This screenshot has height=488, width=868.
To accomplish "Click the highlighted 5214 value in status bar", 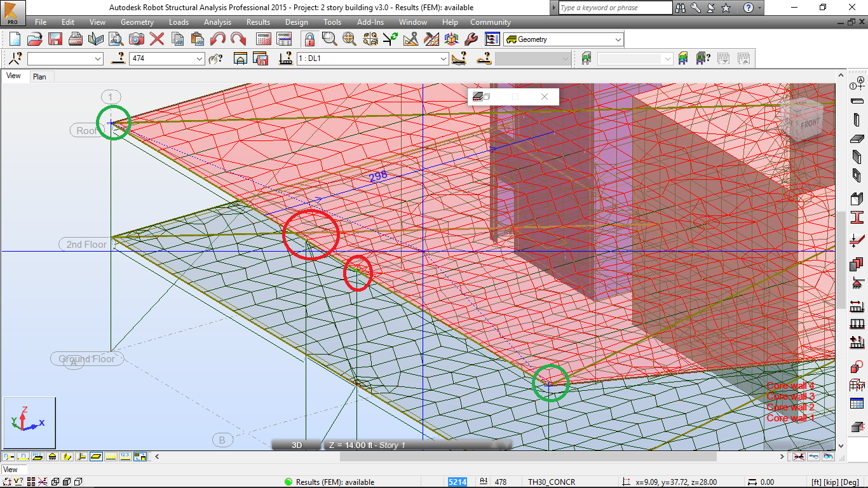I will click(x=458, y=482).
